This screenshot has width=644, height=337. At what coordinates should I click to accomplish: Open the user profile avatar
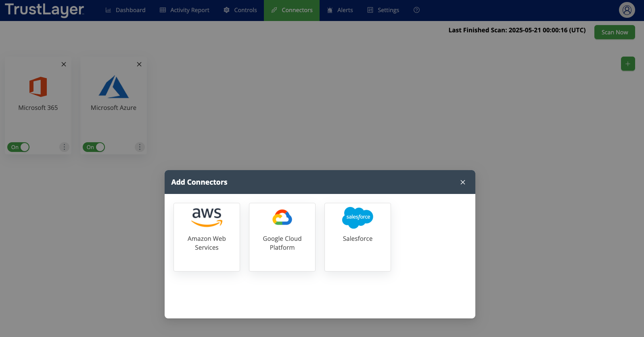point(627,10)
